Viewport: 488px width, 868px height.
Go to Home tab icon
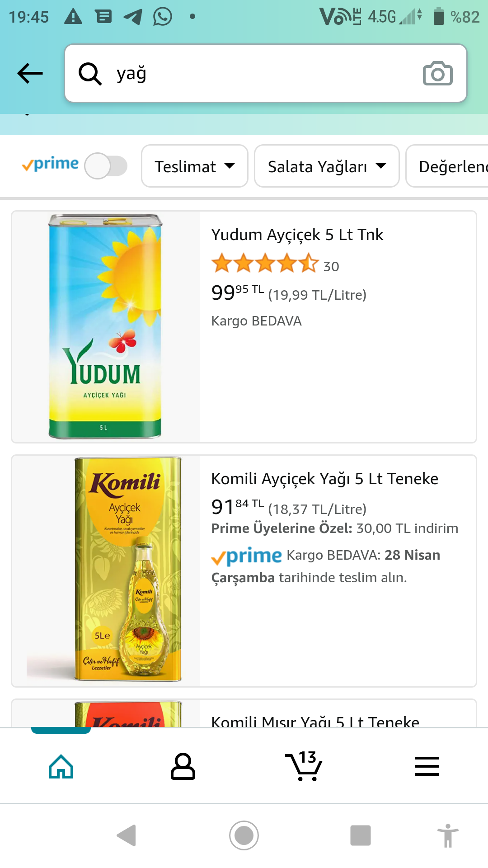[61, 767]
